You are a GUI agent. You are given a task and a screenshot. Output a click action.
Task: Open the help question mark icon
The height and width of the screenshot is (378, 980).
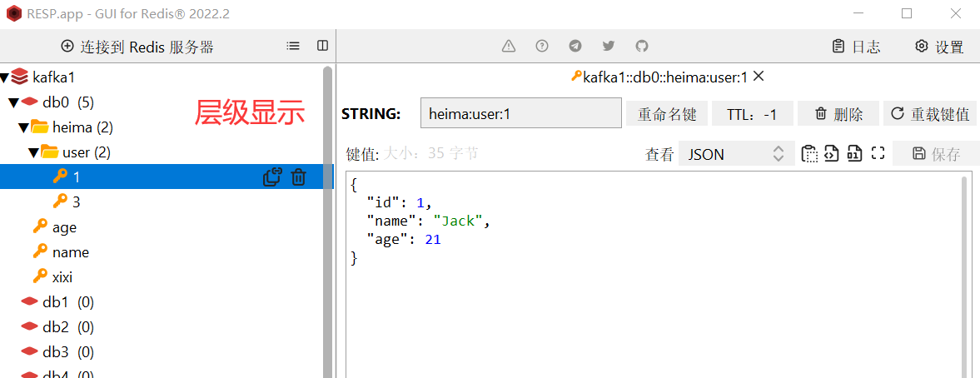542,46
